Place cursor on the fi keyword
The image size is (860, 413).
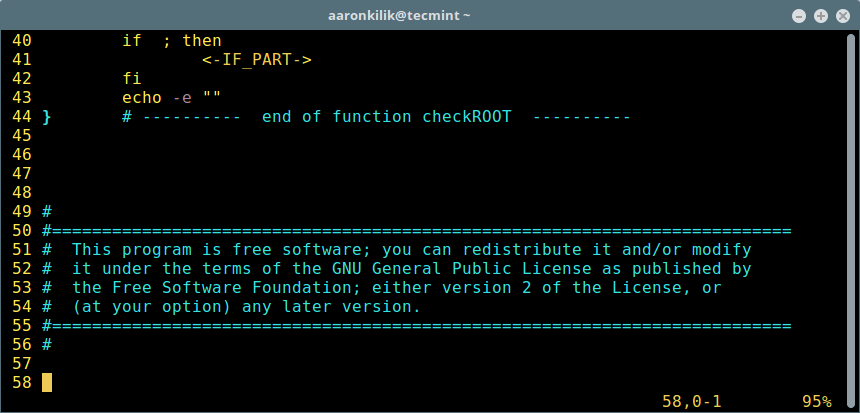[x=132, y=79]
